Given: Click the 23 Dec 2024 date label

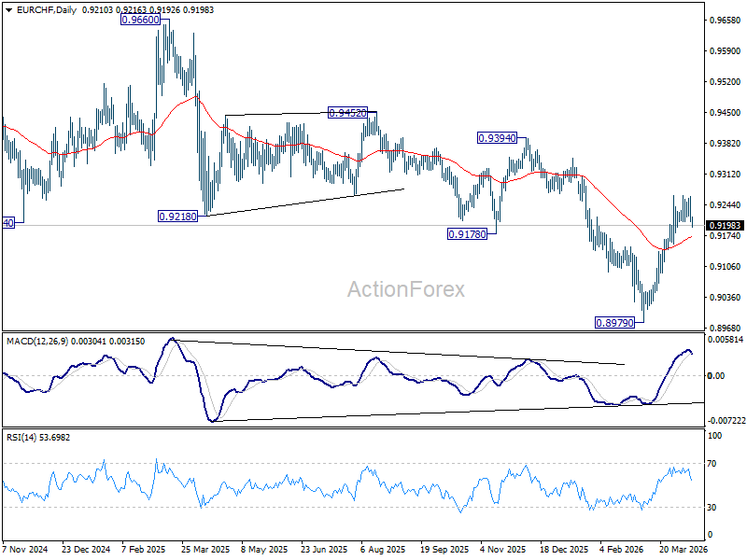Looking at the screenshot, I should coord(86,550).
